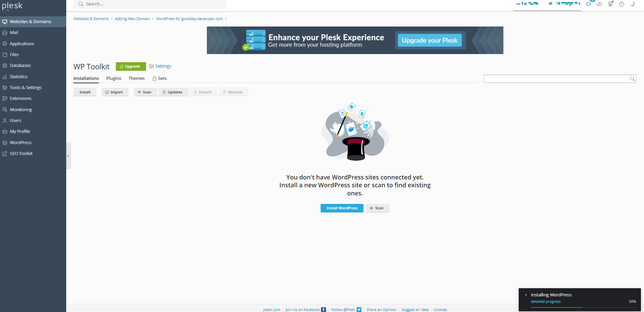Click the Twitter icon in footer
This screenshot has width=644, height=312.
(359, 310)
